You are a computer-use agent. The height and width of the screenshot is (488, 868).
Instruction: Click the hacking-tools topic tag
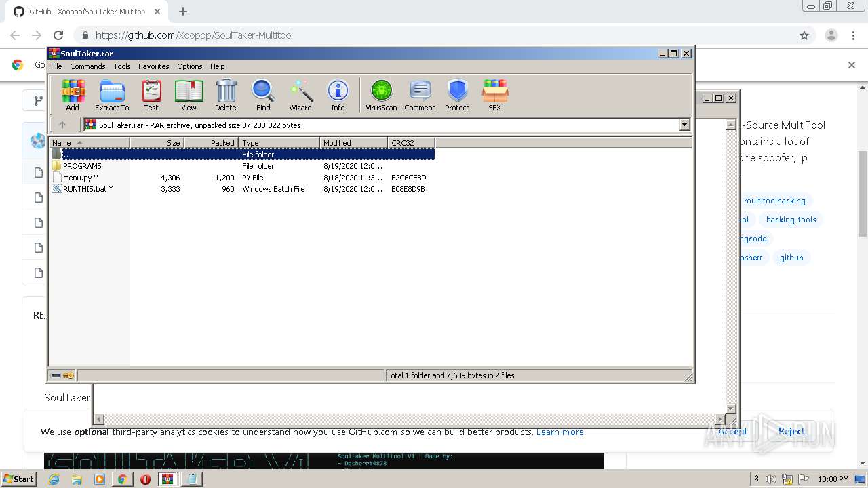tap(791, 220)
